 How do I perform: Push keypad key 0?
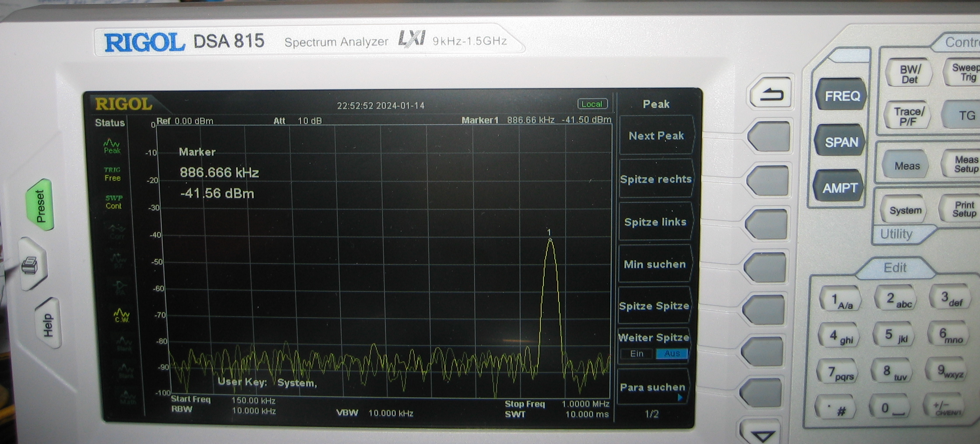click(x=890, y=408)
